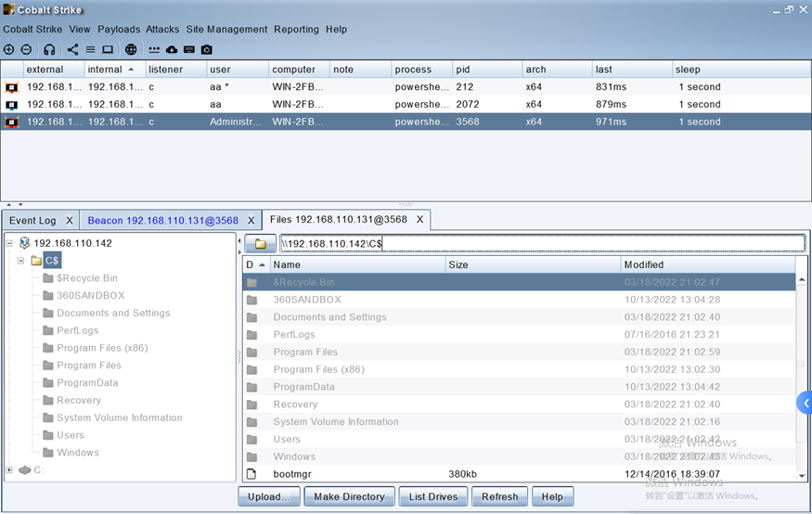The height and width of the screenshot is (514, 812).
Task: Expand the C: drive tree node
Action: [x=9, y=470]
